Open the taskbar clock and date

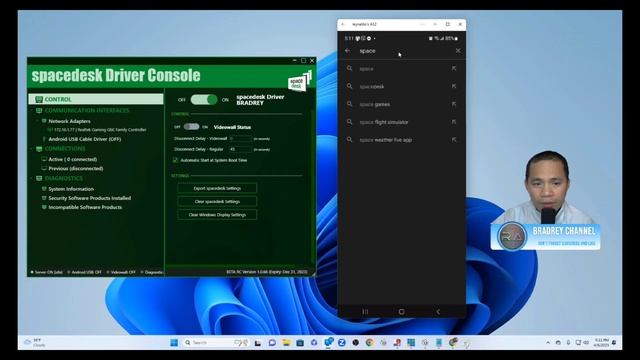(601, 342)
